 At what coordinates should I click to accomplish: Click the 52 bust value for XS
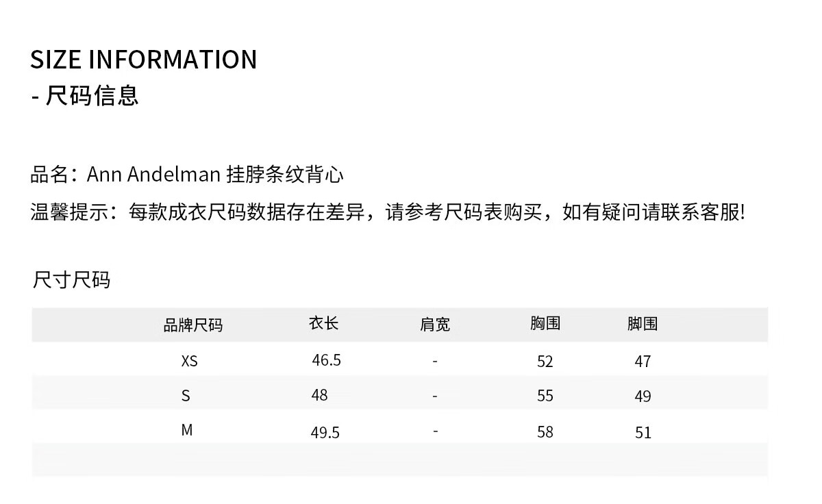pyautogui.click(x=545, y=362)
